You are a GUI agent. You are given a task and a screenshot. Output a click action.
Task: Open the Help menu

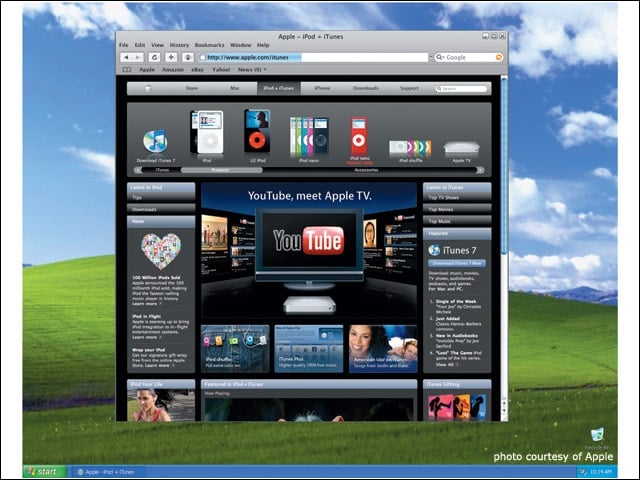(263, 45)
